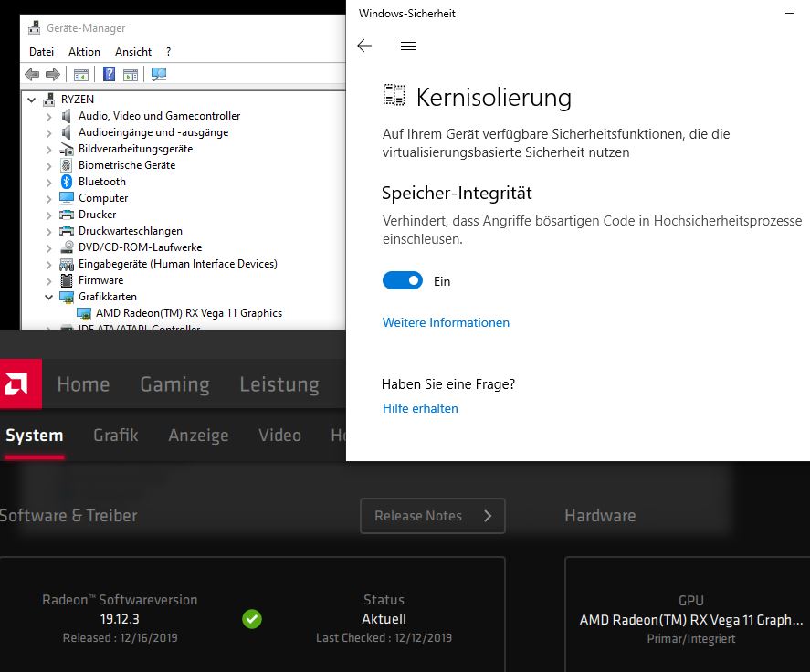Image resolution: width=810 pixels, height=672 pixels.
Task: Click the Back arrow in Geräte-Manager toolbar
Action: (32, 74)
